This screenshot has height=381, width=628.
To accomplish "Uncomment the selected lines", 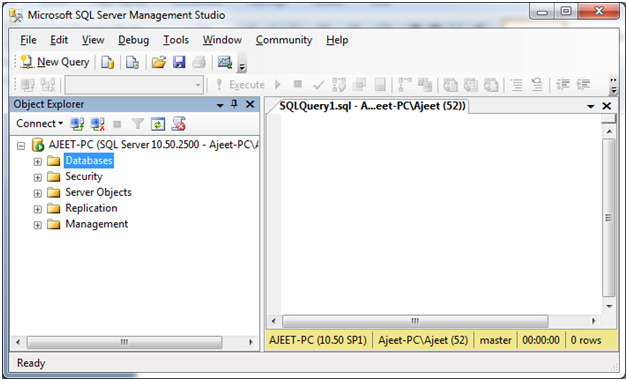I will (537, 85).
